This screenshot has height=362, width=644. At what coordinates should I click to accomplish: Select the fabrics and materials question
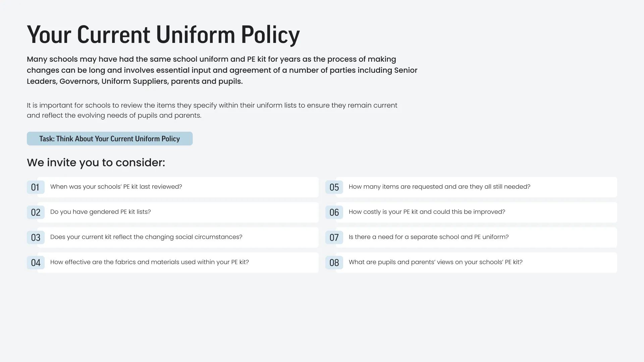coord(178,263)
